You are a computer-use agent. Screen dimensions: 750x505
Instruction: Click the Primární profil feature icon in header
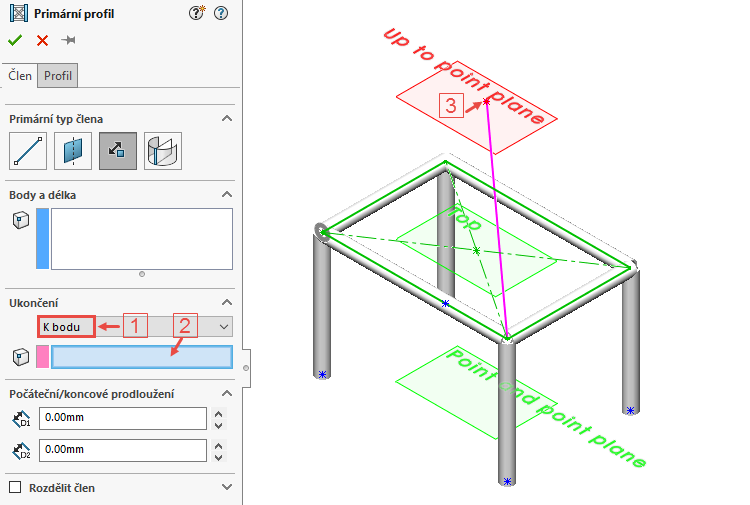(19, 13)
